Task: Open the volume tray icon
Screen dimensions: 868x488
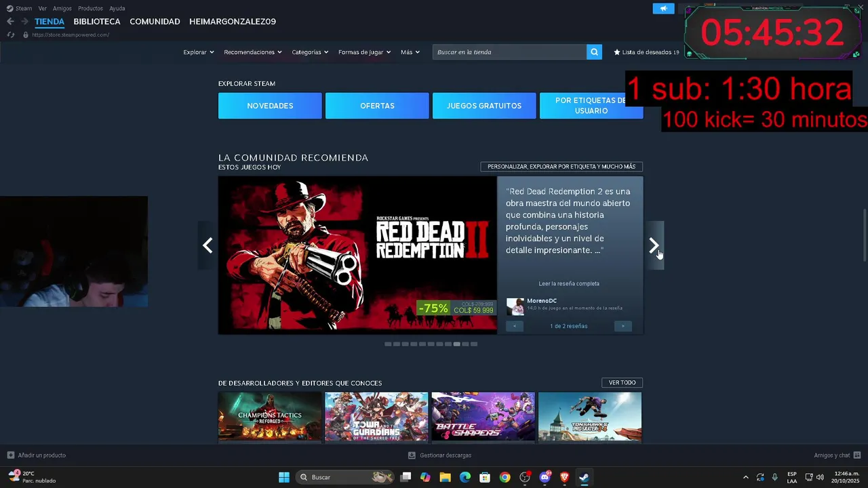Action: pos(820,477)
